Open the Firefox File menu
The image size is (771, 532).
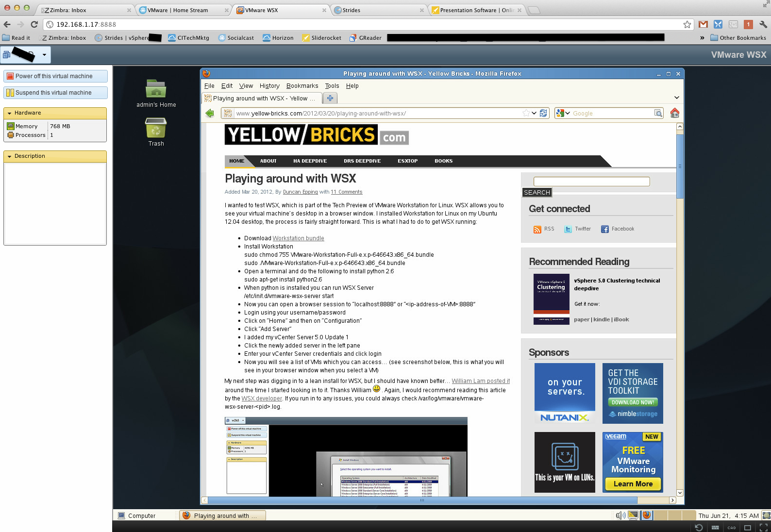tap(209, 86)
